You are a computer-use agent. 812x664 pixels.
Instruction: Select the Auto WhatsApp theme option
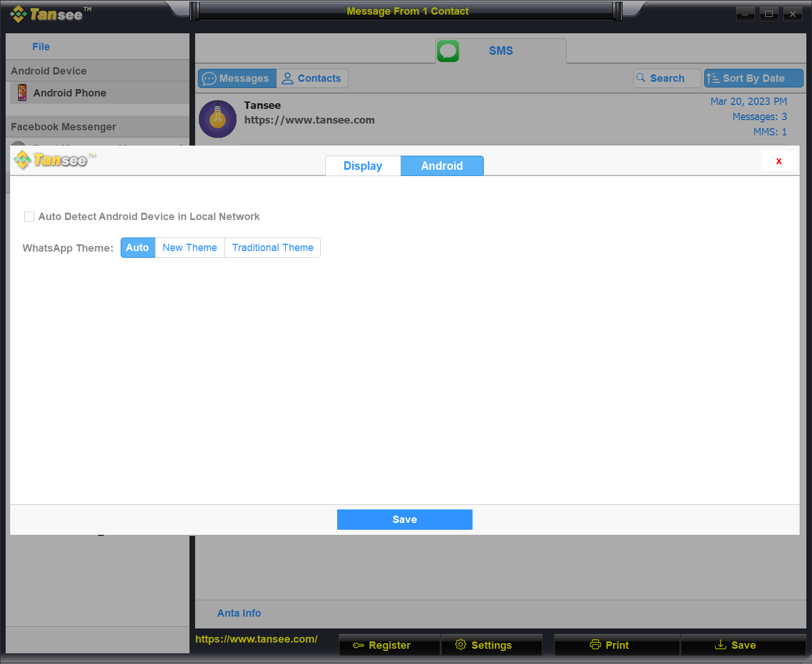coord(138,248)
